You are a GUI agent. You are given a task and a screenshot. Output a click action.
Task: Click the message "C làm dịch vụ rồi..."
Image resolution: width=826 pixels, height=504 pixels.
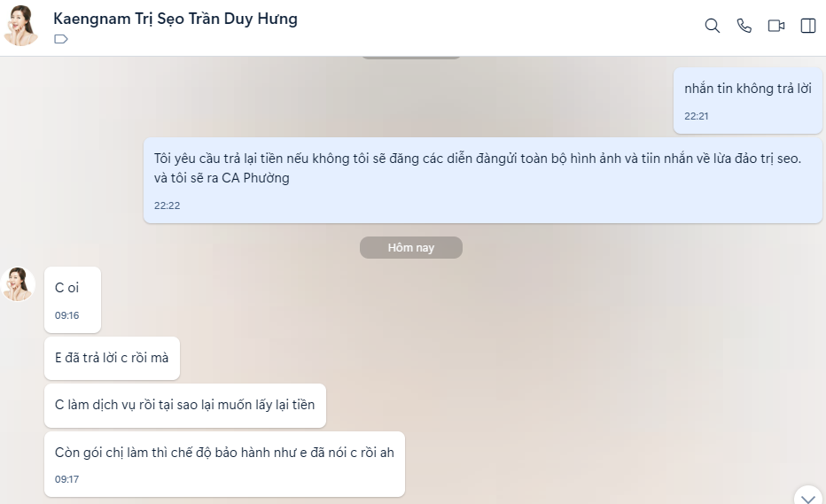[185, 405]
